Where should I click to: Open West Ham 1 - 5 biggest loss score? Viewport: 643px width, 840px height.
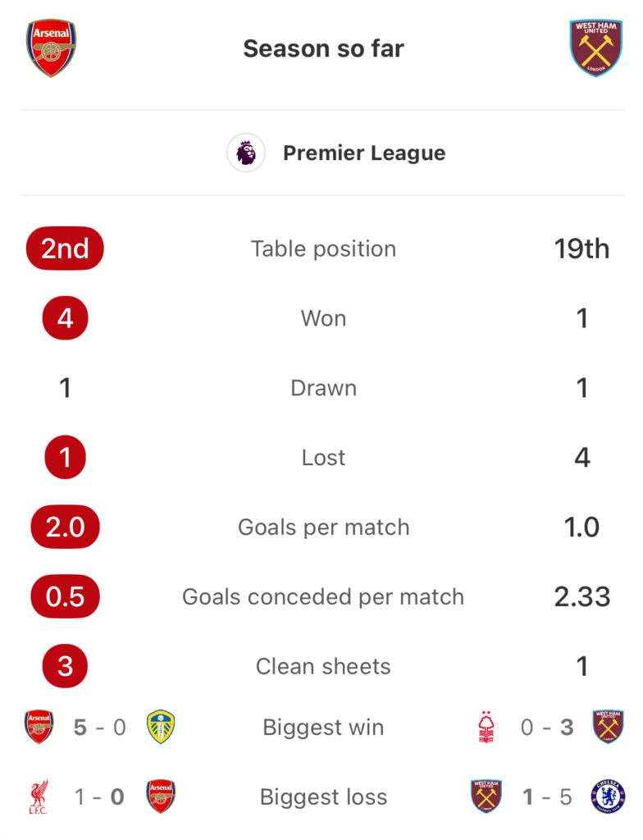pyautogui.click(x=547, y=797)
